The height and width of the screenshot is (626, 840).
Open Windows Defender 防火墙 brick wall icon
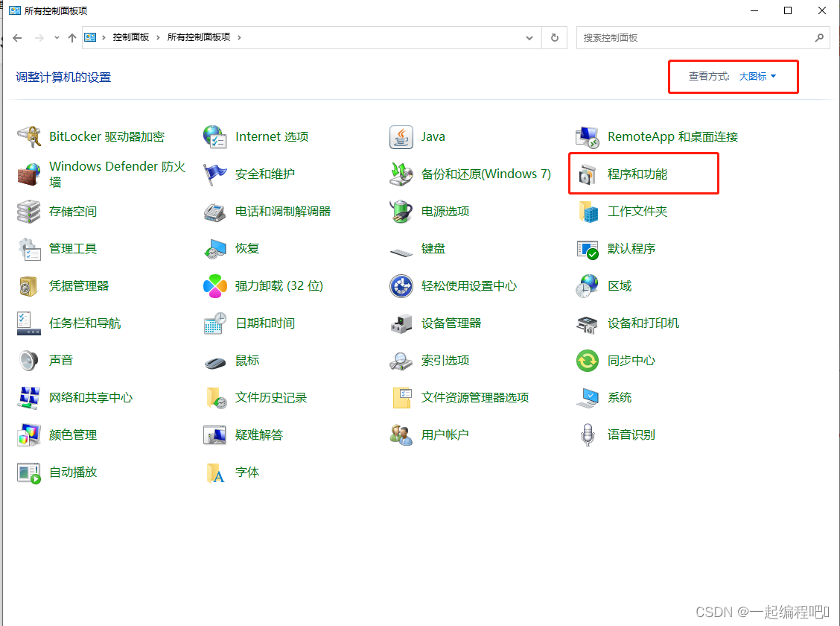tap(29, 174)
